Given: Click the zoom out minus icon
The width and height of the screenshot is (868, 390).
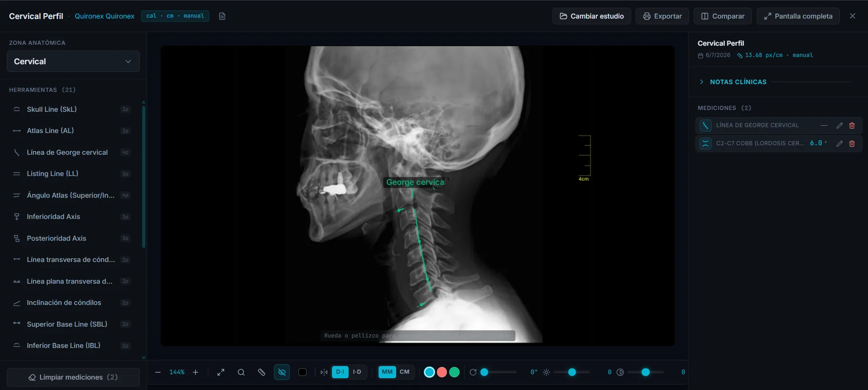Looking at the screenshot, I should tap(158, 372).
